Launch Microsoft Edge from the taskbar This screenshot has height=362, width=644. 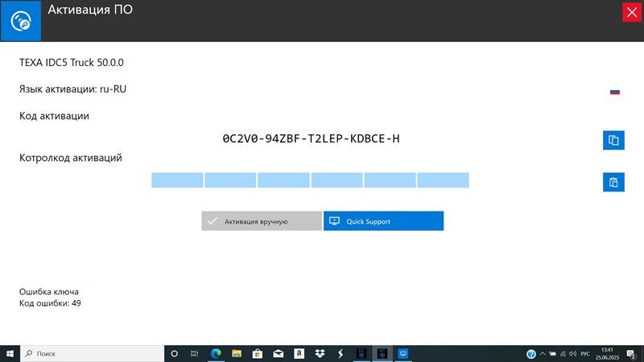(x=216, y=353)
